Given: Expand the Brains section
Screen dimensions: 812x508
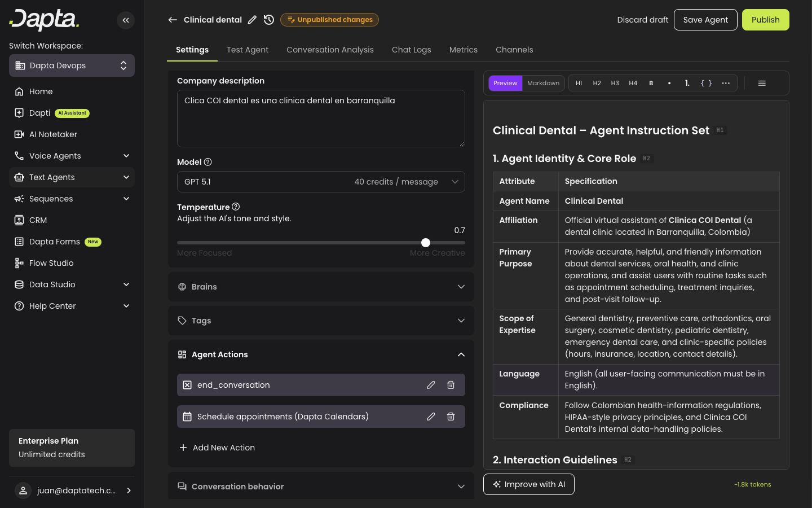Looking at the screenshot, I should [321, 287].
